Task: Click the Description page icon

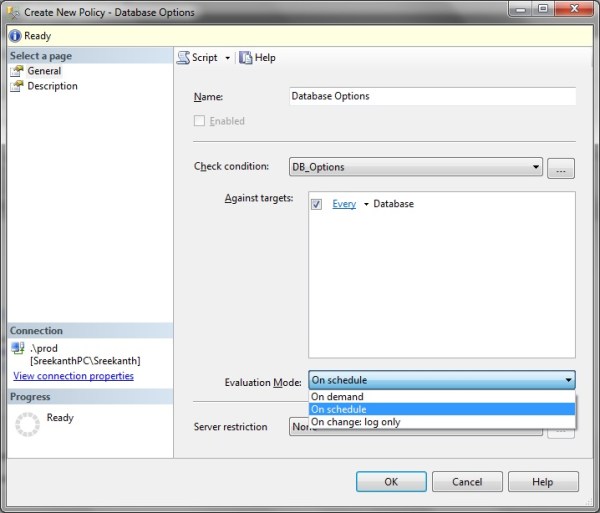Action: 17,86
